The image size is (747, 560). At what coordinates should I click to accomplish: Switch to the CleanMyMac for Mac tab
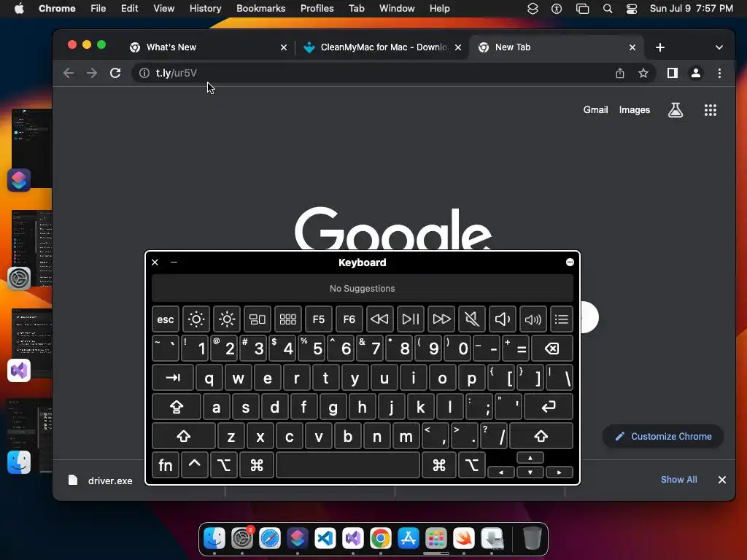pyautogui.click(x=384, y=47)
